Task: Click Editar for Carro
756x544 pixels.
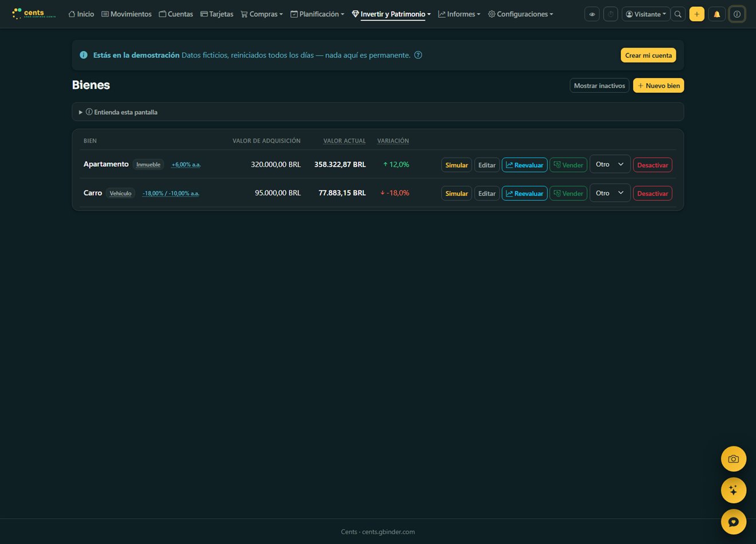Action: 487,193
